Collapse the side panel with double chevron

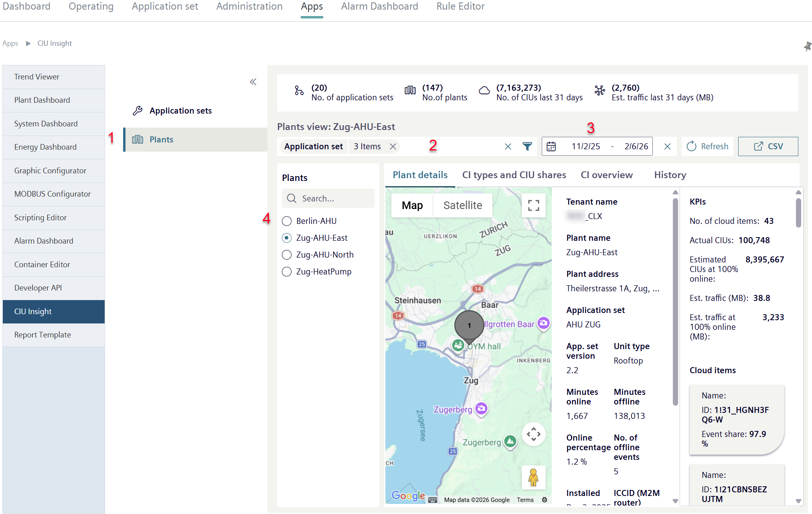coord(253,82)
